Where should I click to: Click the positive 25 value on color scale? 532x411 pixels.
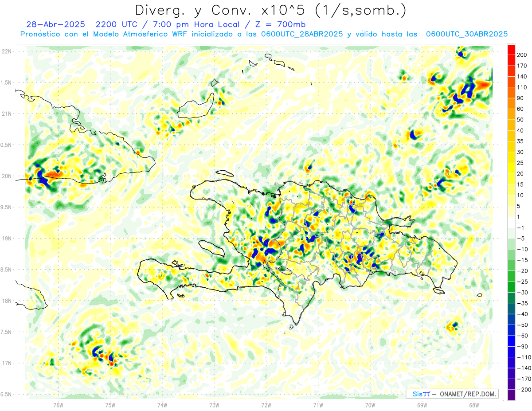tap(520, 163)
